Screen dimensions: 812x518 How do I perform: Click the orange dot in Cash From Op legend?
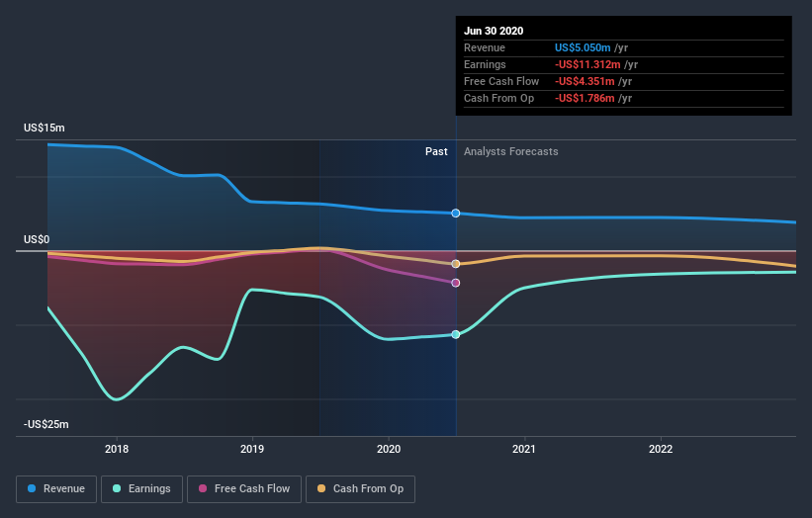[x=321, y=488]
